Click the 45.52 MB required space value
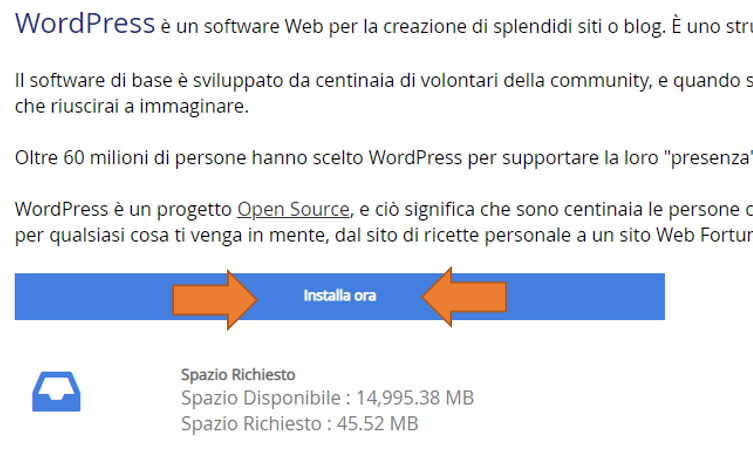 coord(377,424)
